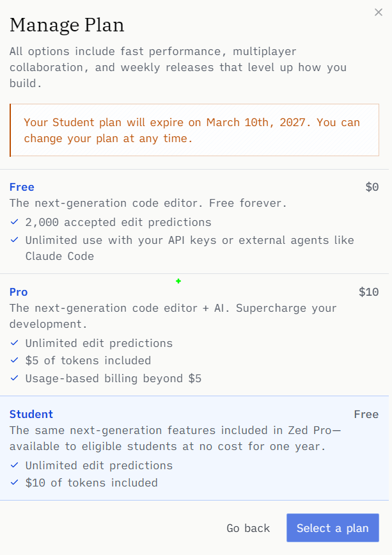The height and width of the screenshot is (555, 392).
Task: Click the Pro plan description text
Action: pyautogui.click(x=173, y=316)
